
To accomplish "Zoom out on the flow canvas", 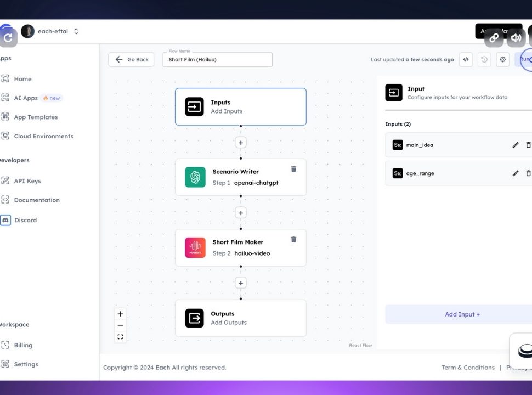I will [x=120, y=325].
